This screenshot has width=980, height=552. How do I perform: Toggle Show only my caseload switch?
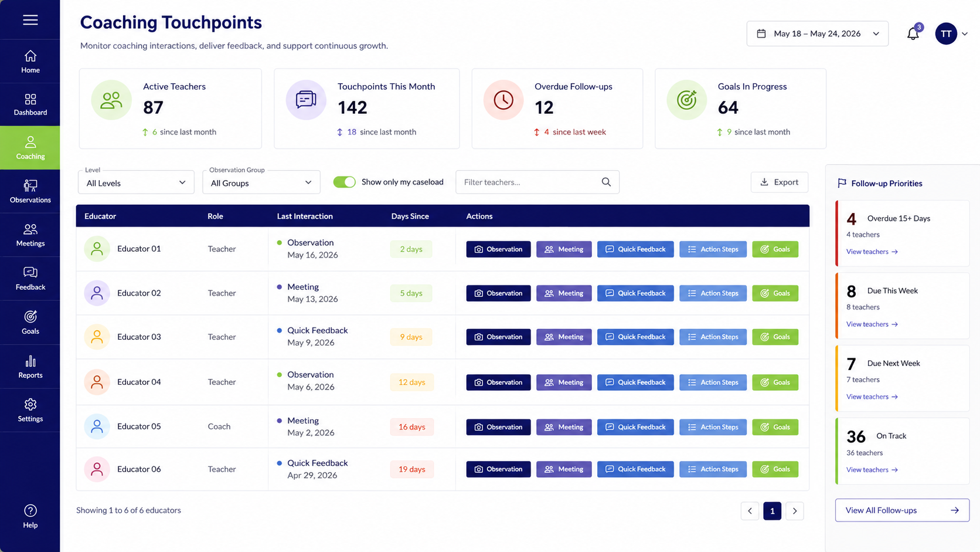[x=344, y=182]
